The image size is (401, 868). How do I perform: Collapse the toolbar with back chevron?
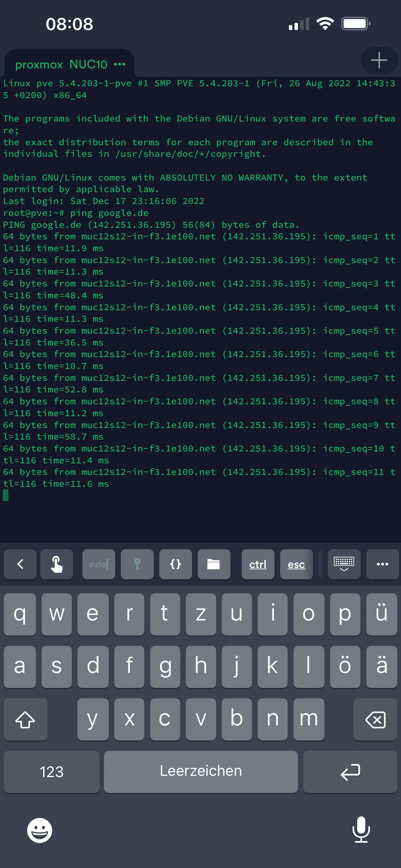tap(20, 564)
